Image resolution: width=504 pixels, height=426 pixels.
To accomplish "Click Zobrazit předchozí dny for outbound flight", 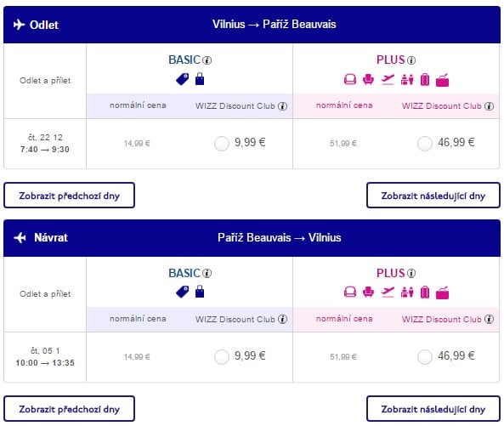I will pos(69,196).
